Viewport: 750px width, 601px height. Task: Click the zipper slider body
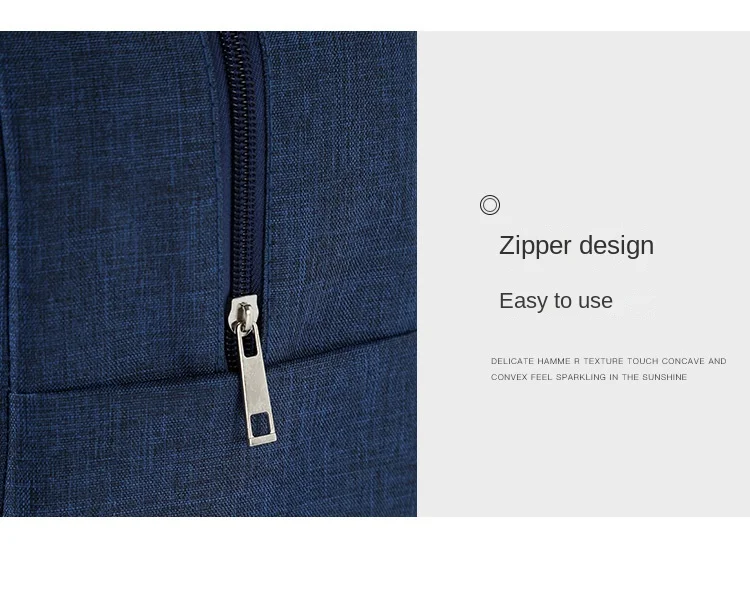tap(244, 315)
